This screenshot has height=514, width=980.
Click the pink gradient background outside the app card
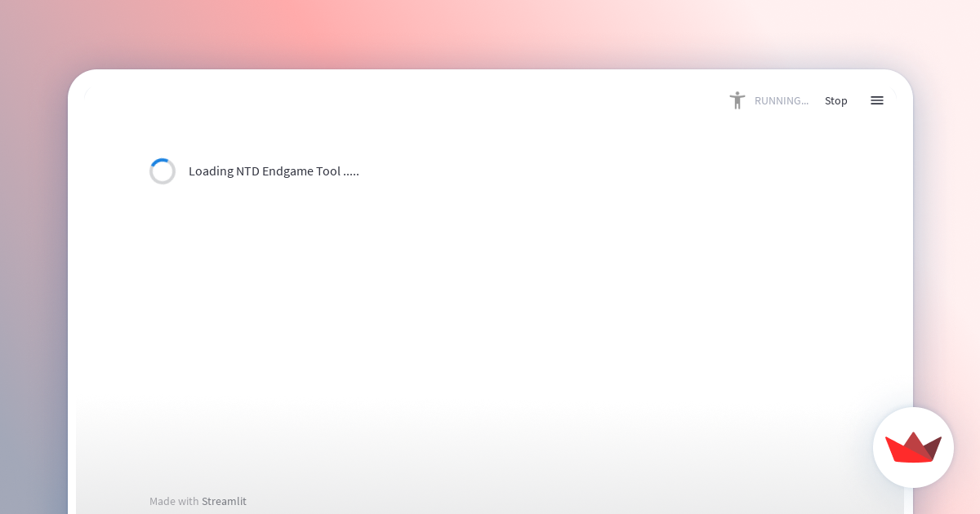[490, 33]
